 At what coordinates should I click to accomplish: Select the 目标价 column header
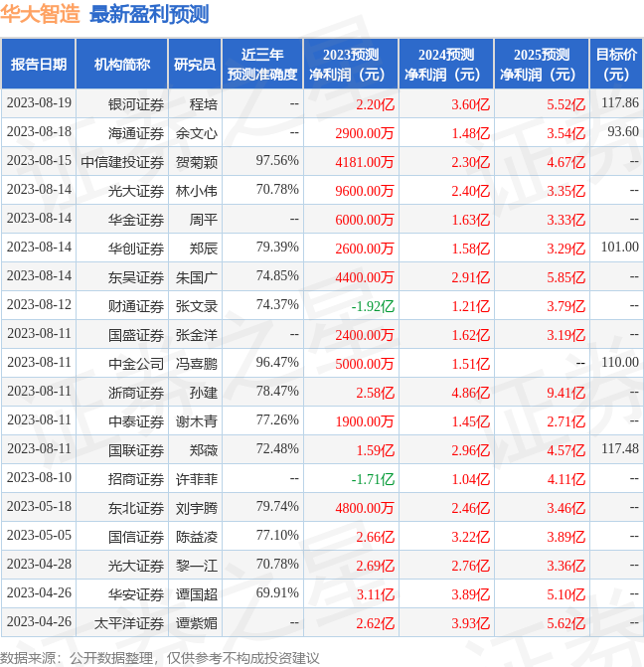coord(616,65)
